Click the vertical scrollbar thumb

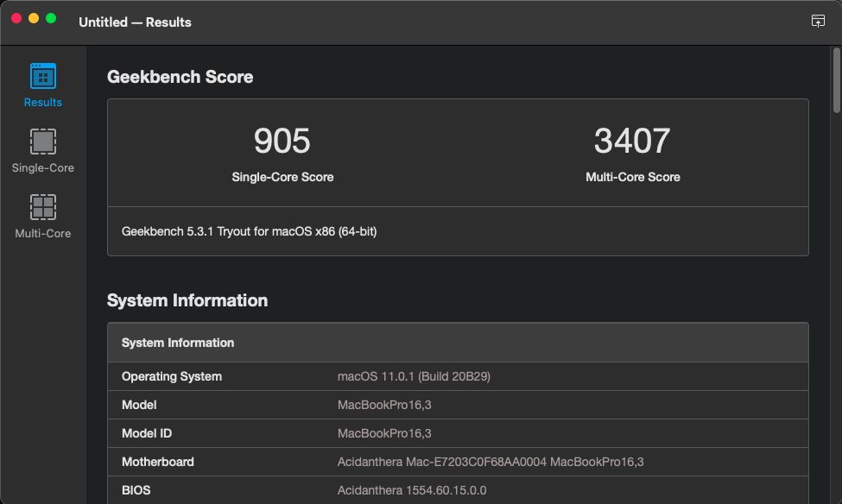coord(836,80)
